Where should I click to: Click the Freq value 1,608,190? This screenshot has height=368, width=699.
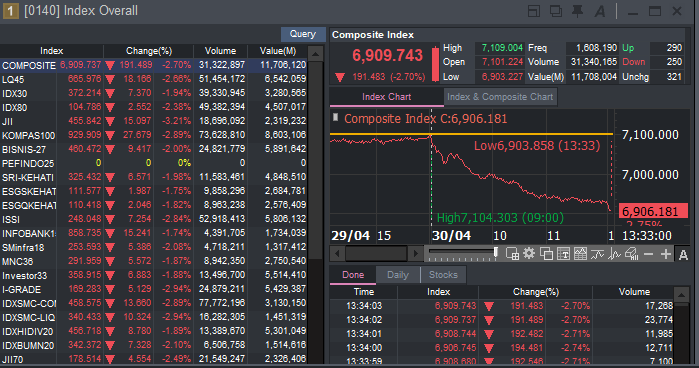pyautogui.click(x=596, y=48)
